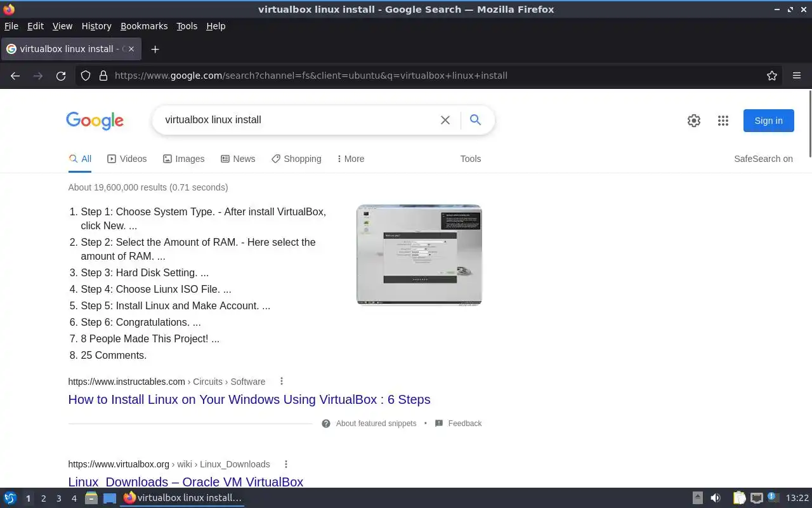Switch to News results
The image size is (812, 508).
238,159
